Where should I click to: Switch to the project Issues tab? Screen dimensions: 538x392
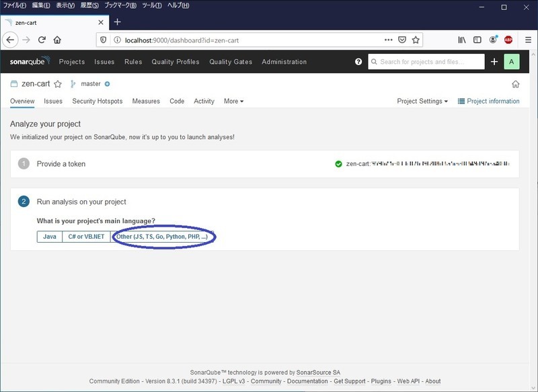(53, 101)
